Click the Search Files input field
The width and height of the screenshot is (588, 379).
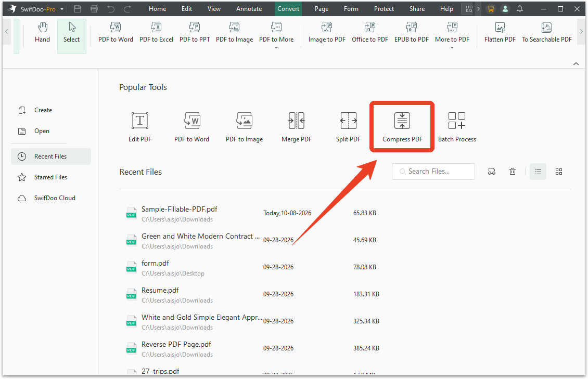tap(433, 172)
